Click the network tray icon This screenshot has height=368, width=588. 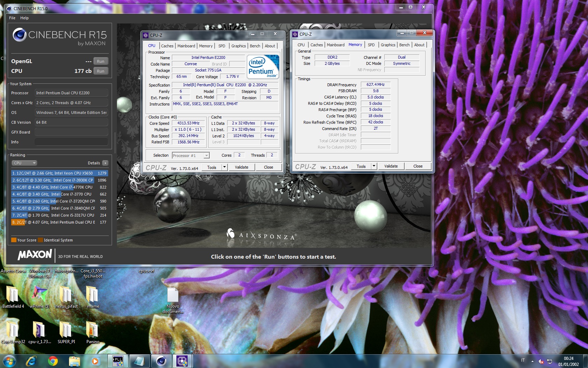click(549, 361)
